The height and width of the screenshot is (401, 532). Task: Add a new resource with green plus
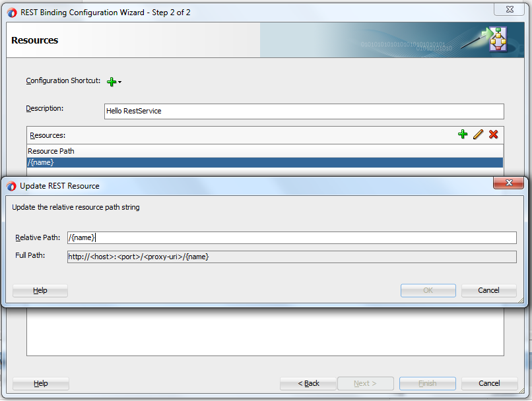[463, 135]
